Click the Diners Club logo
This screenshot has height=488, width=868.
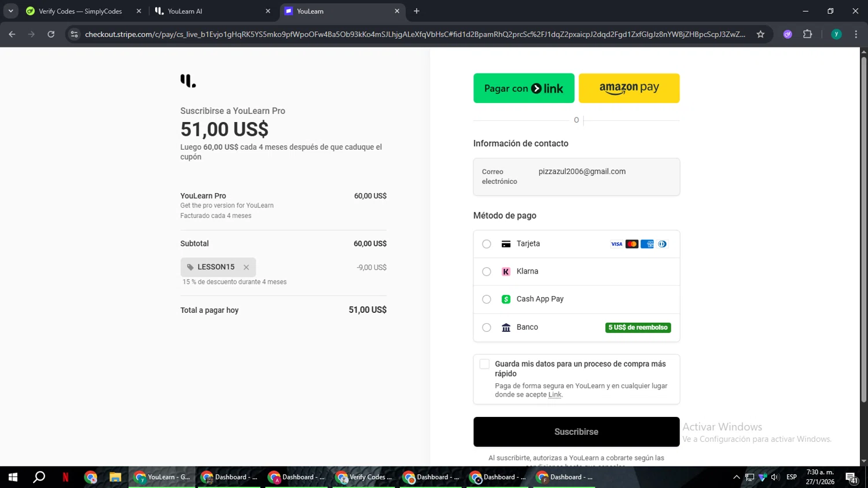coord(662,244)
